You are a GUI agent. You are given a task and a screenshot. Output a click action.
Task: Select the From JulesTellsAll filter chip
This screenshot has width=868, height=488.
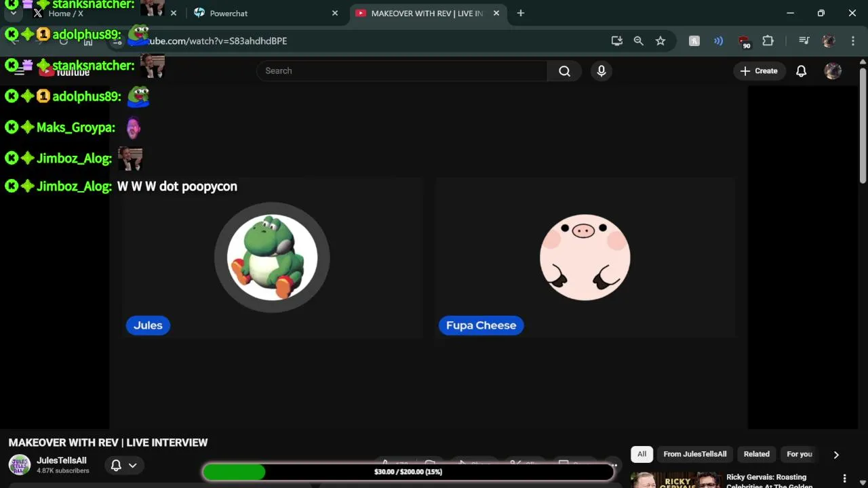694,454
